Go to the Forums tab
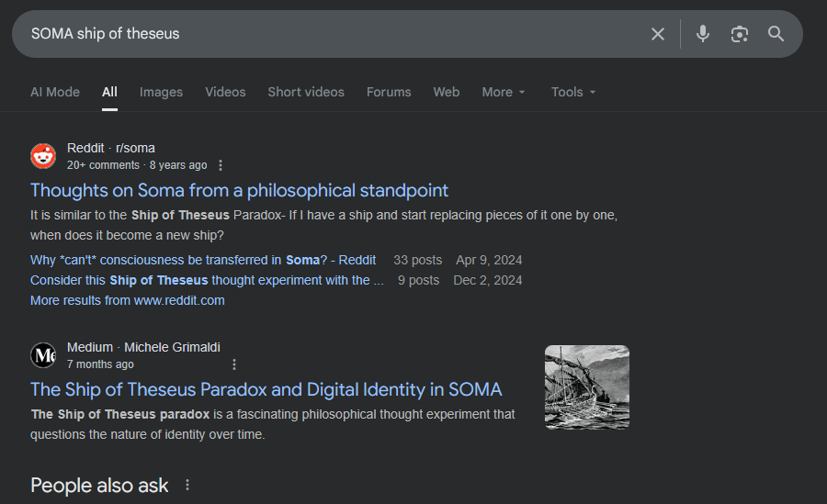Screen dimensions: 827x504 (389, 92)
